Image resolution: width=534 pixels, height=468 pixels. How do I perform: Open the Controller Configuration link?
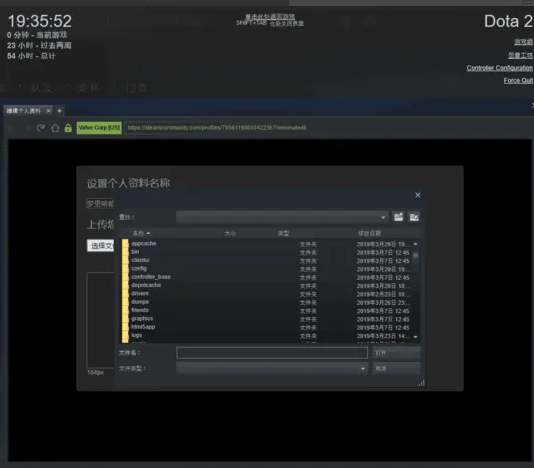coord(500,68)
